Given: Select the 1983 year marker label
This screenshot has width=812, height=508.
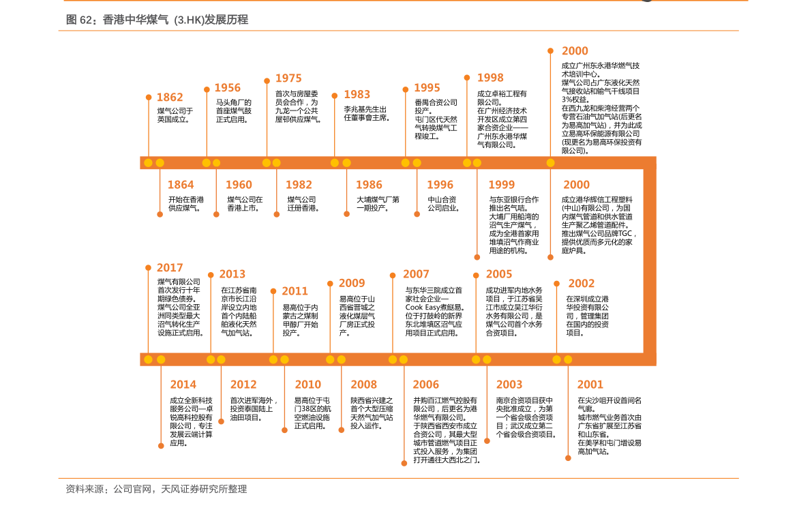Looking at the screenshot, I should pos(357,95).
